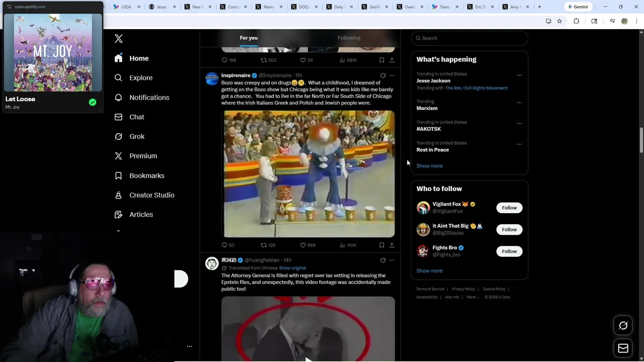Open more options for Jesse Jackson trend
Viewport: 644px width, 362px height.
pyautogui.click(x=519, y=75)
